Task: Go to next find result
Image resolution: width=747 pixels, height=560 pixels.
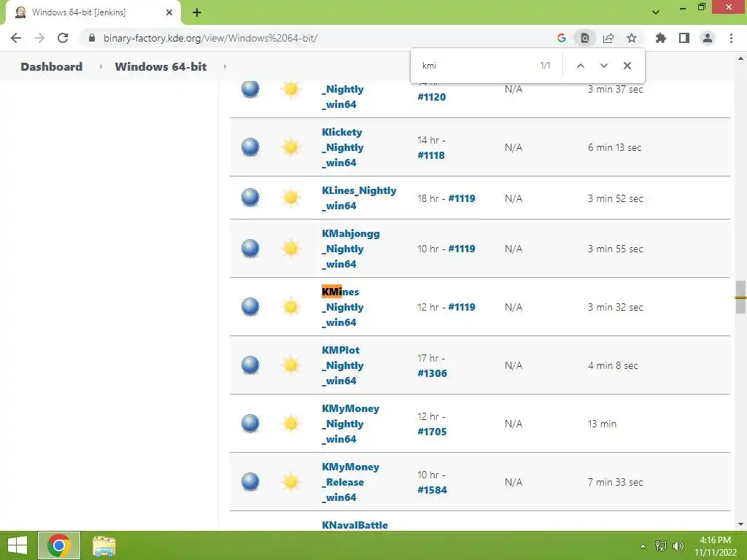Action: coord(603,66)
